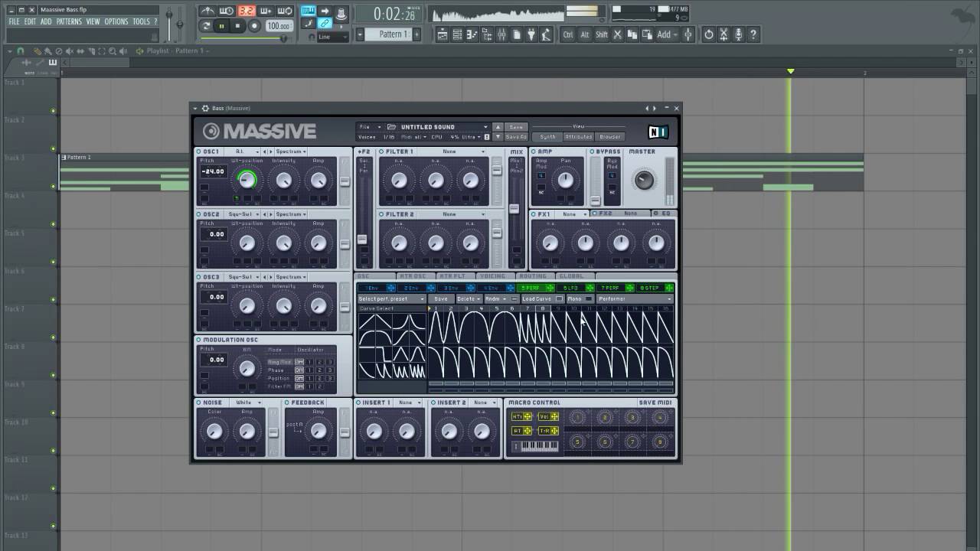Open the OPTIONS menu
Screen dimensions: 980x551
coord(116,21)
